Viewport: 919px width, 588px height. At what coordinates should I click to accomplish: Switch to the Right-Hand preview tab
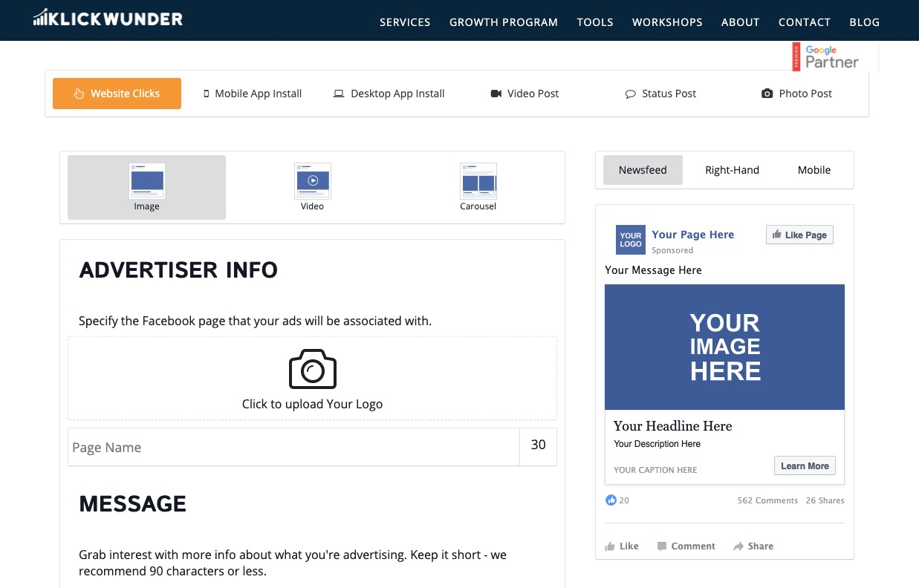(x=732, y=169)
